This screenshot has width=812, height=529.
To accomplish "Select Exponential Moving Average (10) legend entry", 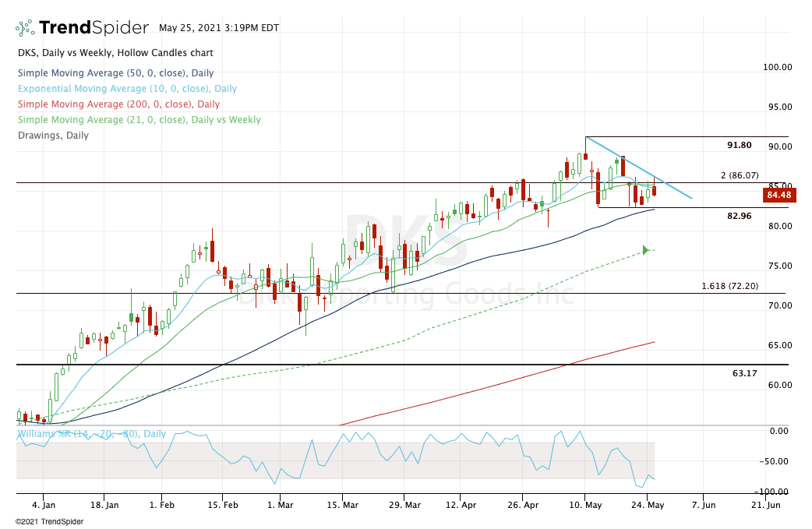I will pyautogui.click(x=127, y=89).
